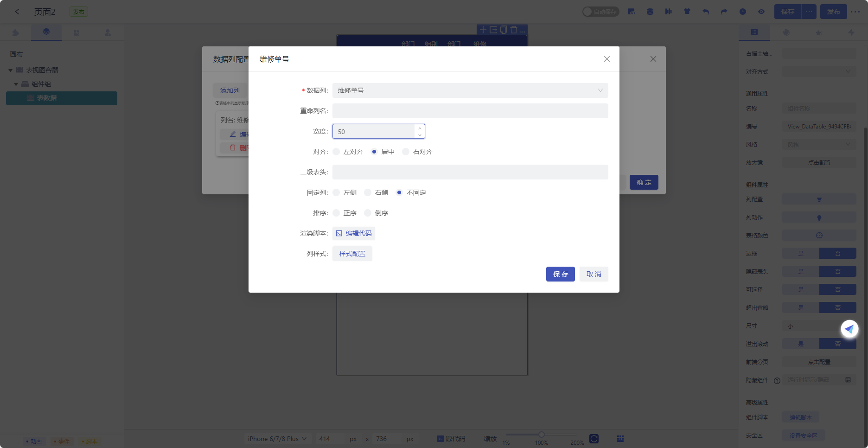Open the 风格 dropdown
Viewport: 868px width, 448px height.
tap(819, 145)
